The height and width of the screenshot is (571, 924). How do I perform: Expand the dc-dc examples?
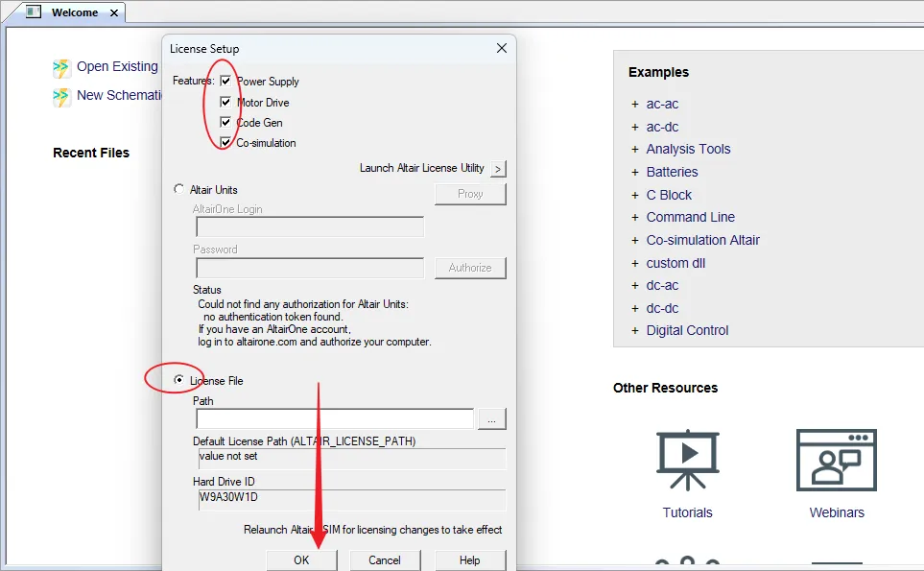(x=634, y=309)
